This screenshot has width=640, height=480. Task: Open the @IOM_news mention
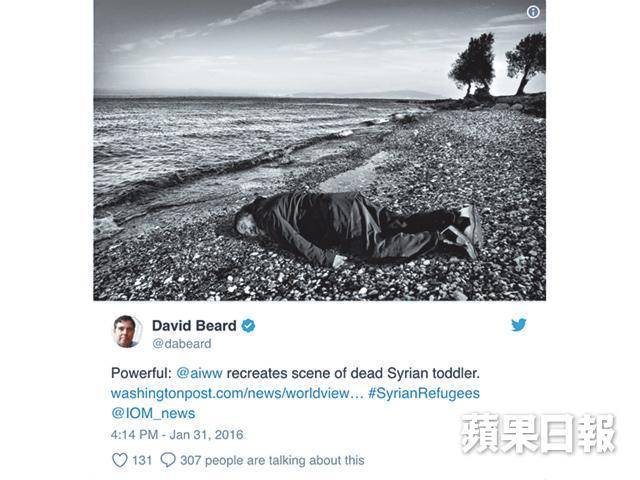coord(153,413)
